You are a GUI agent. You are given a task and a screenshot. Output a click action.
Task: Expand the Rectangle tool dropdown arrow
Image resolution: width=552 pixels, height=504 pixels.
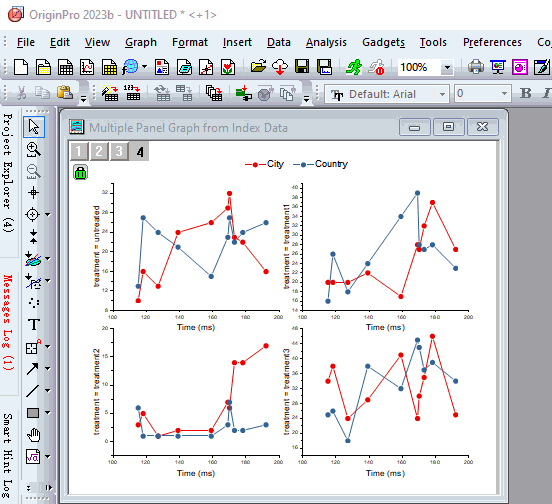[x=48, y=412]
